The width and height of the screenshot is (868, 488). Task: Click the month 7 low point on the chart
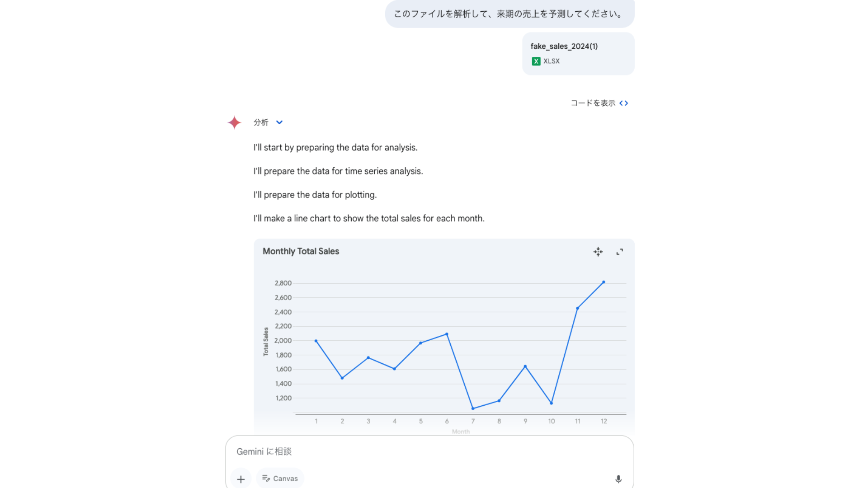[473, 408]
